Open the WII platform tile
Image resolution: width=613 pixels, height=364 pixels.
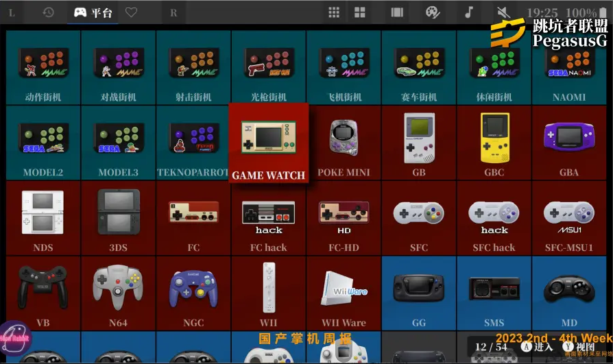269,293
